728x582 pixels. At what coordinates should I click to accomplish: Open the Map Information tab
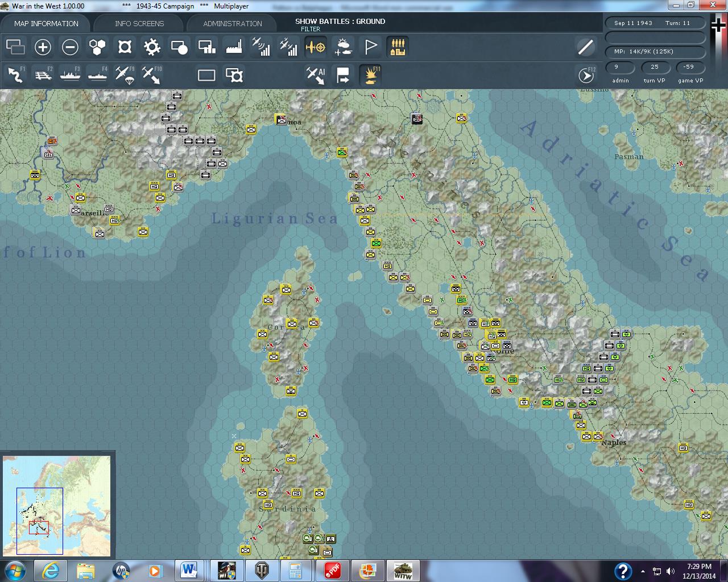coord(46,23)
